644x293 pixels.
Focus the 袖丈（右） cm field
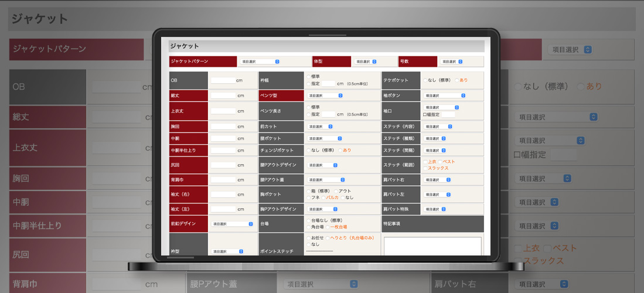pyautogui.click(x=223, y=195)
